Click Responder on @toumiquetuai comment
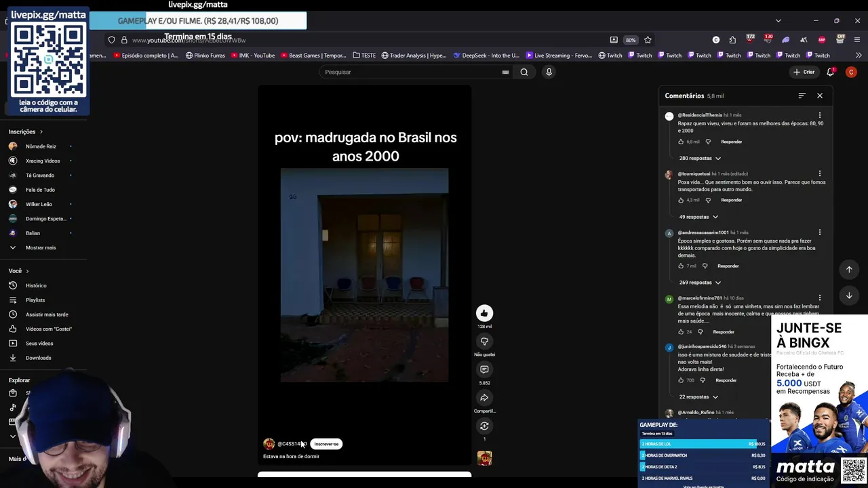Screen dimensions: 868x488 731,200
